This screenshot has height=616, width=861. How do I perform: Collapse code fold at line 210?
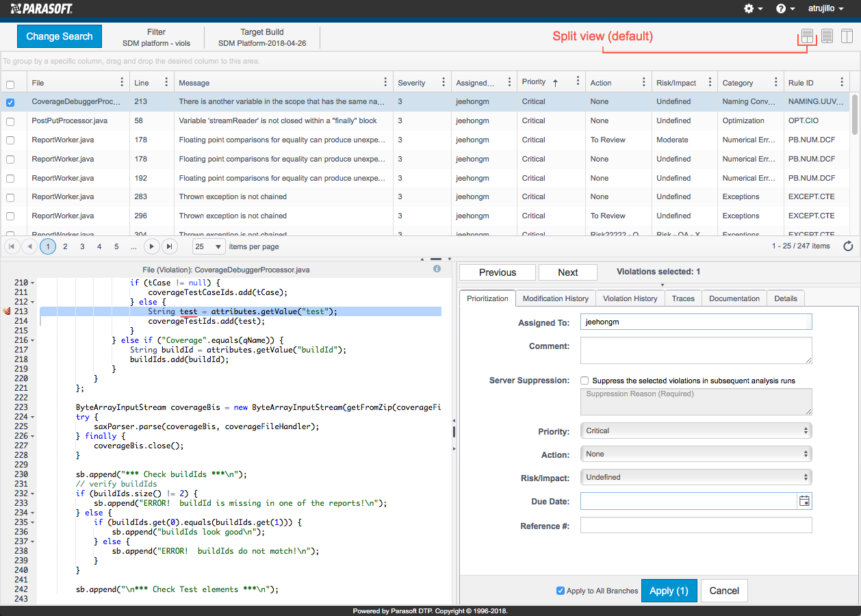tap(32, 283)
